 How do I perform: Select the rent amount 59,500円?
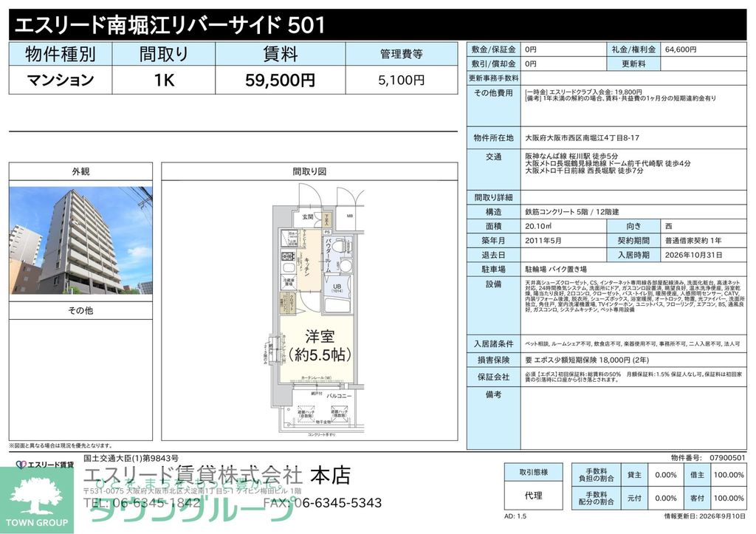coord(280,80)
